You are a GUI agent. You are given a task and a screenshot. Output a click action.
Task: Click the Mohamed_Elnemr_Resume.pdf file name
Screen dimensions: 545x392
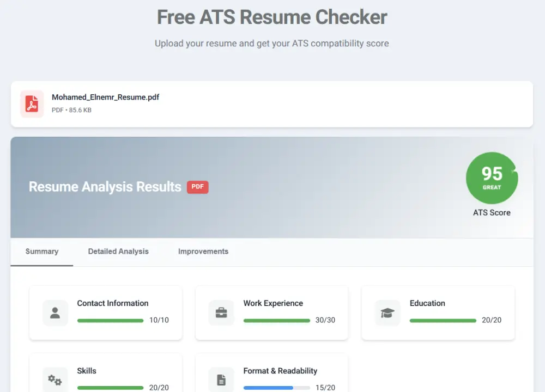coord(105,97)
